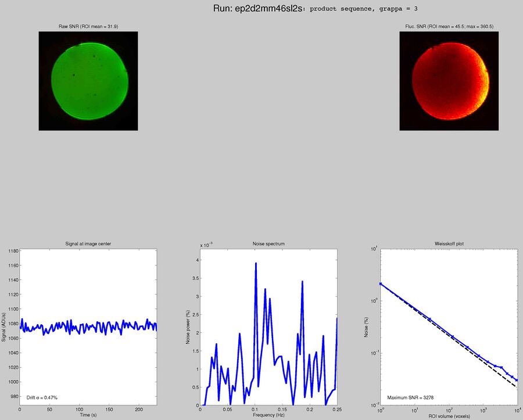Screen dimensions: 523x420
Task: Select the Raw SNR (ROI mean = 31.9) title
Action: tap(87, 27)
